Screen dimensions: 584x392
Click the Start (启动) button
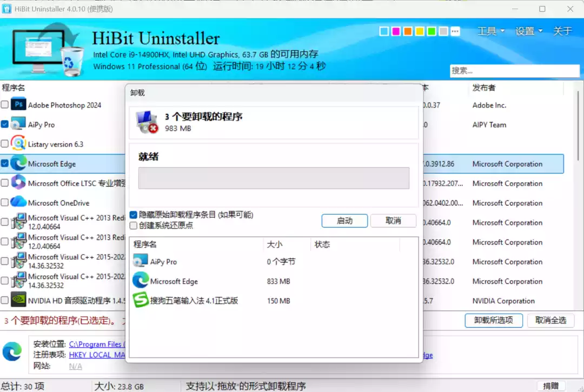344,221
